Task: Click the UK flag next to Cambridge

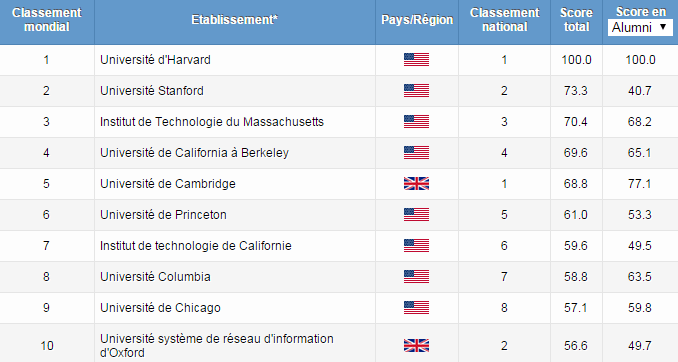Action: (416, 184)
